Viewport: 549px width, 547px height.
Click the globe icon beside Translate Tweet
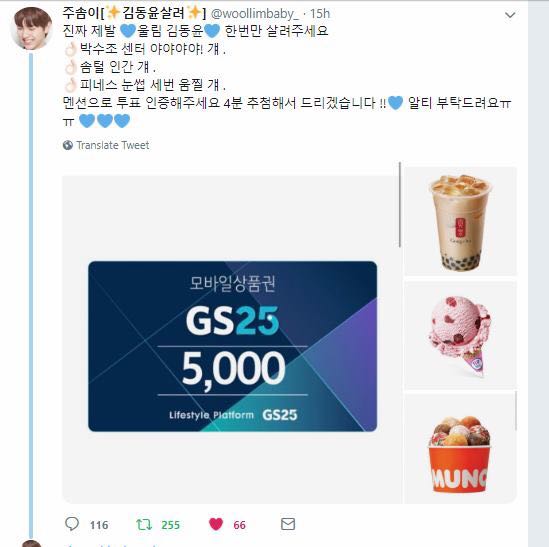click(x=68, y=145)
